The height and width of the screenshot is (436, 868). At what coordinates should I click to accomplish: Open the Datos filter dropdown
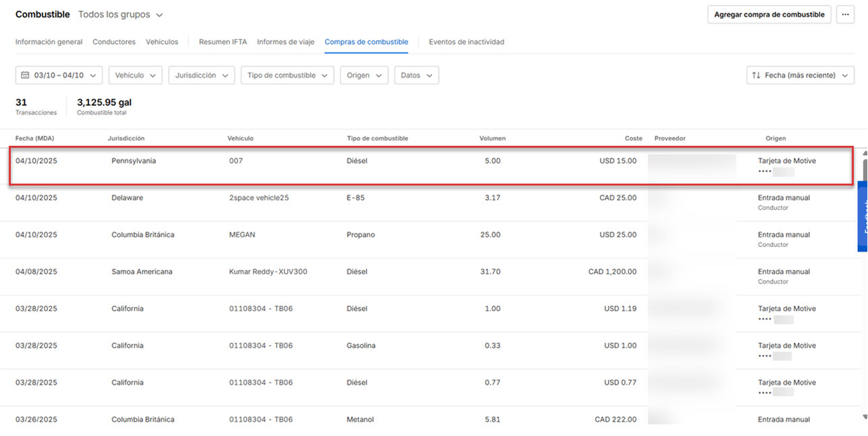tap(416, 75)
